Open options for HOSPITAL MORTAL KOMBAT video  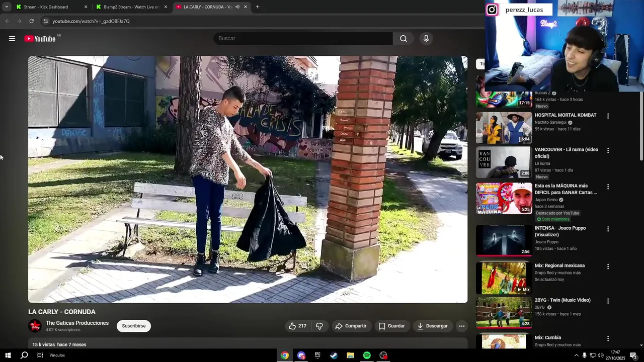pyautogui.click(x=608, y=116)
